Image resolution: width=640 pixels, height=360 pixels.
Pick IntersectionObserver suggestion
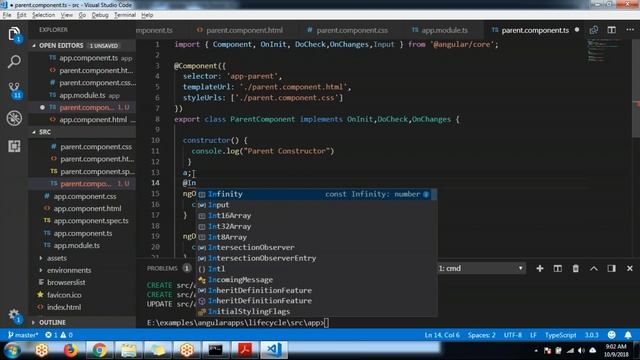(317, 247)
